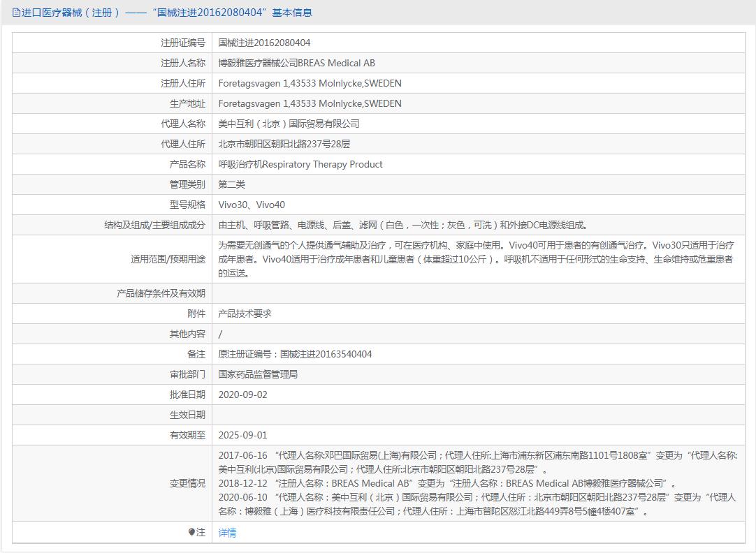756x553 pixels.
Task: Select approving department 国家药品监督管理局
Action: 258,374
